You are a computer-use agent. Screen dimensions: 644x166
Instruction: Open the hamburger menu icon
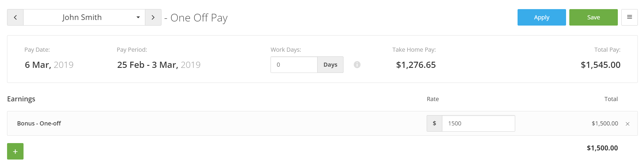[x=630, y=17]
